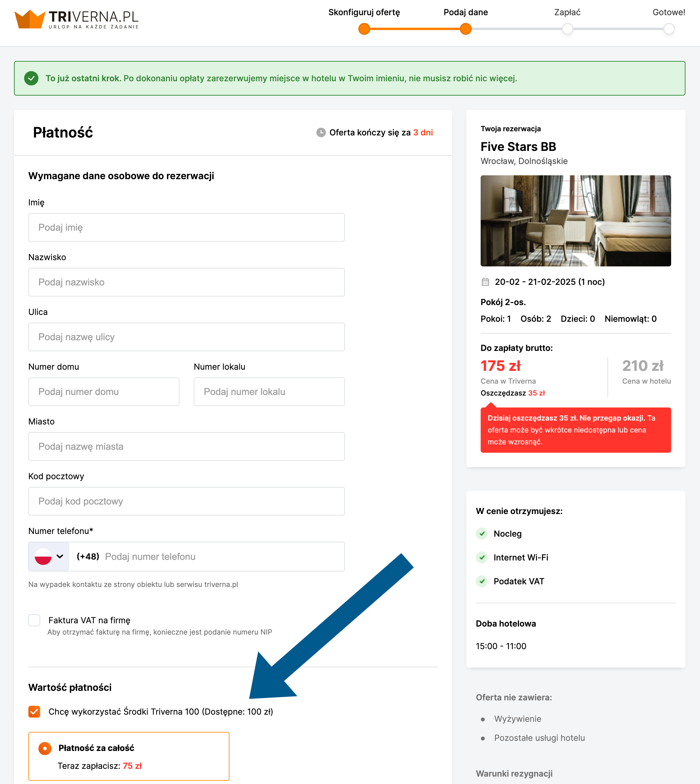700x784 pixels.
Task: Go to the Skonfiguruj ofertę step
Action: coord(364,29)
